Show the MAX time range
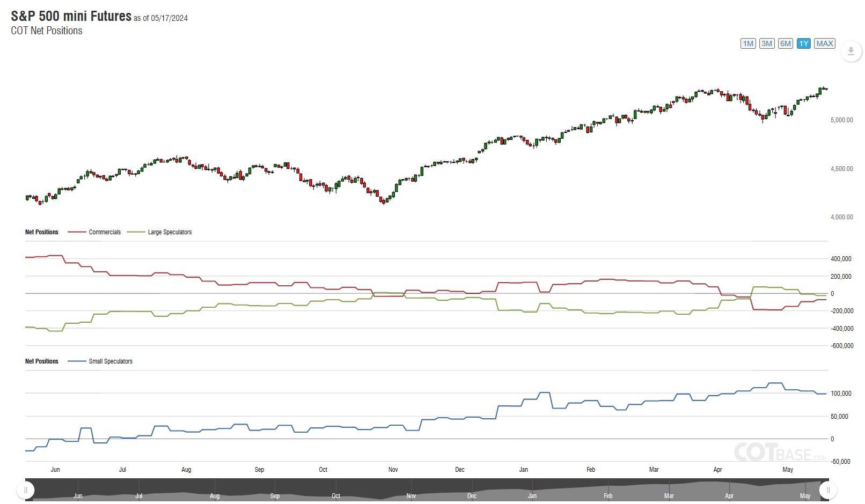 click(x=825, y=43)
